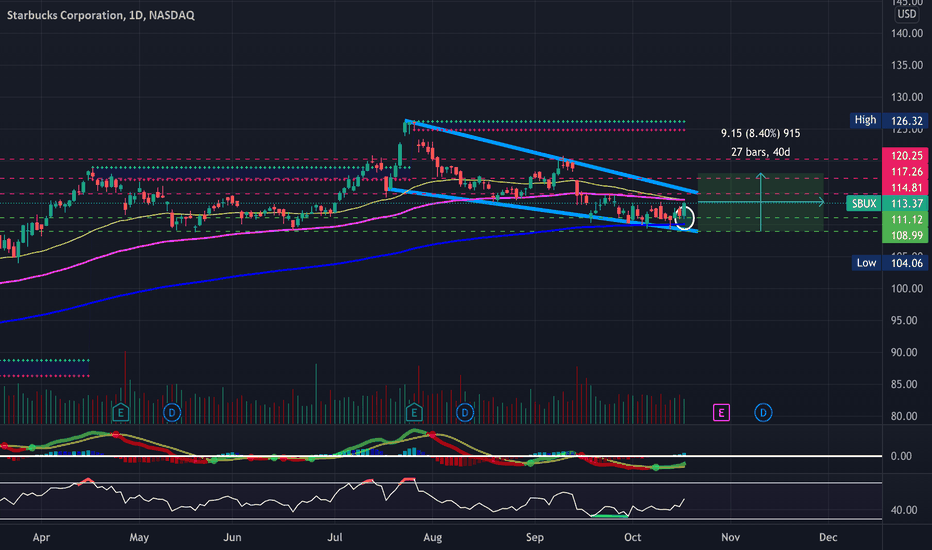Click the white circle highlighting latest candle
This screenshot has height=550, width=932.
tap(685, 218)
